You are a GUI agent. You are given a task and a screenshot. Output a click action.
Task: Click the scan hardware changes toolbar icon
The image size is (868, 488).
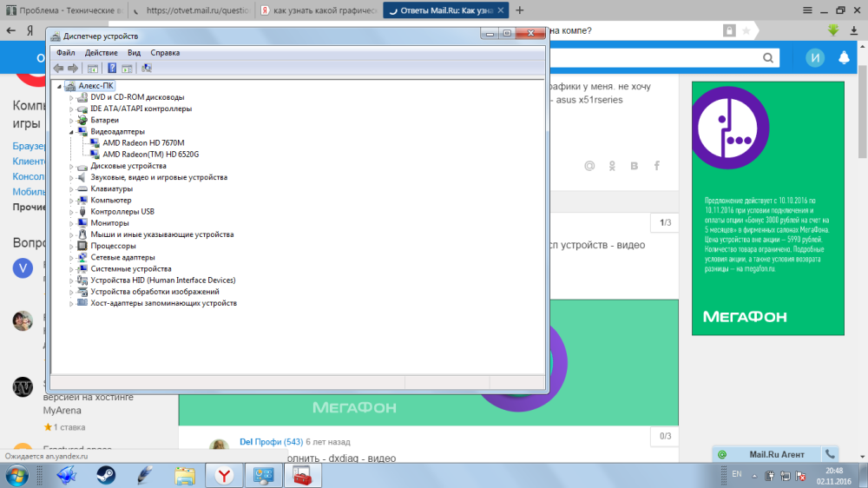146,68
